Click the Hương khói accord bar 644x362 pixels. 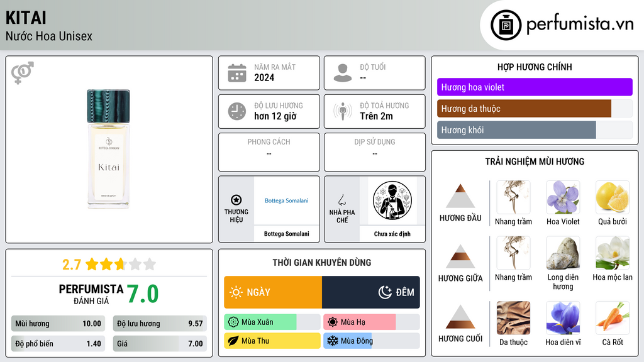click(535, 130)
